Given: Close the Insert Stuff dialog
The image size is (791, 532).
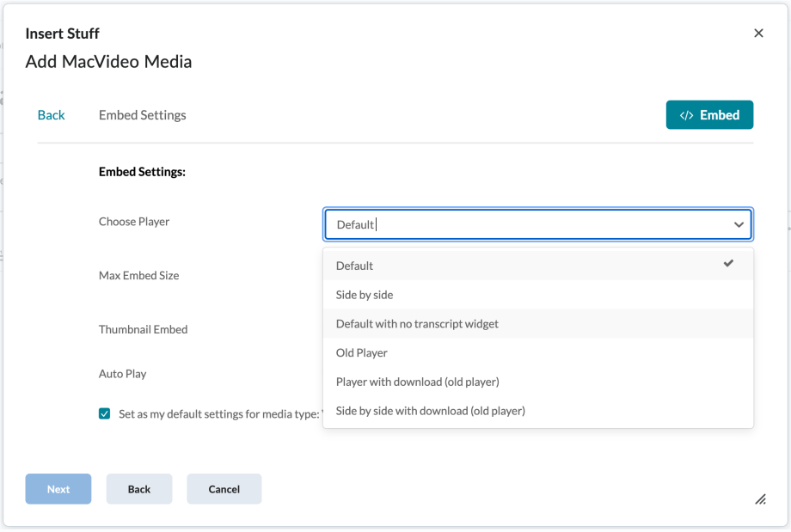Looking at the screenshot, I should click(x=758, y=34).
